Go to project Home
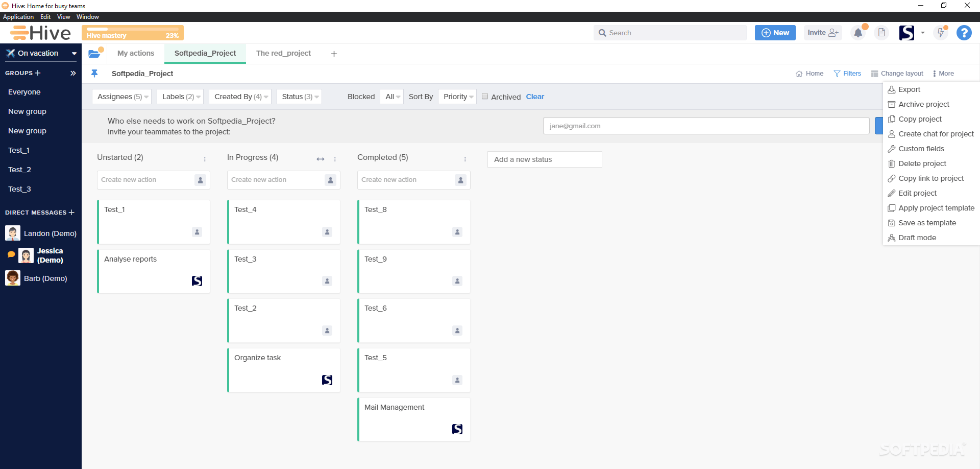This screenshot has width=980, height=469. click(810, 74)
